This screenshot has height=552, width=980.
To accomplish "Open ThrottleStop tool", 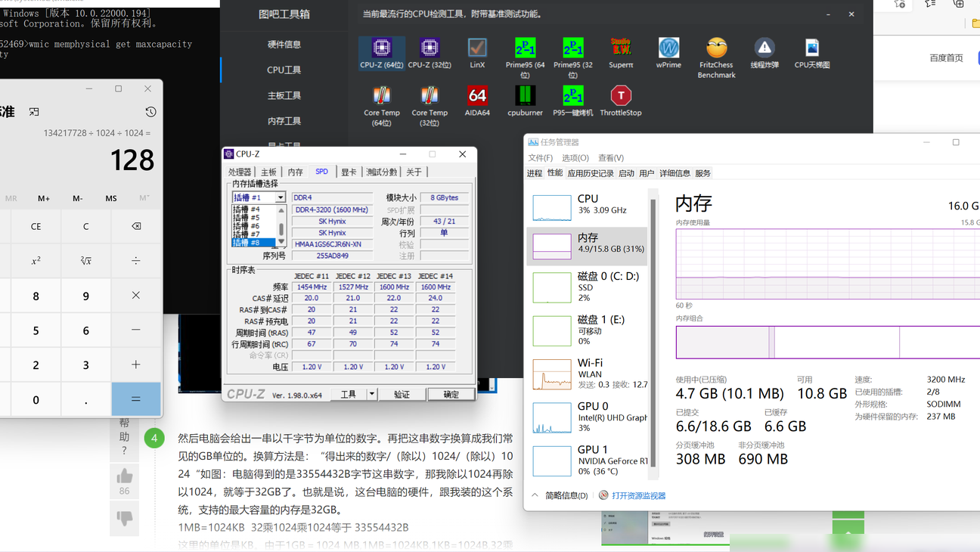I will coord(621,101).
